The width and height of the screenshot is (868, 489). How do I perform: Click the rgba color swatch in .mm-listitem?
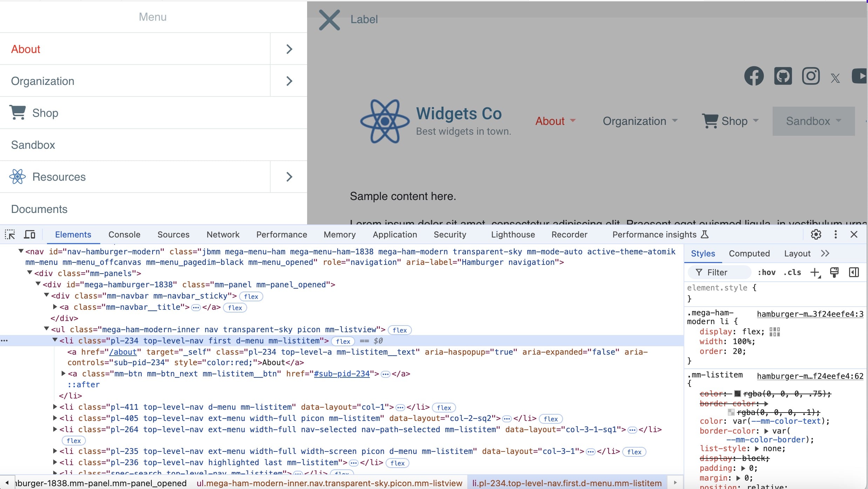pyautogui.click(x=738, y=394)
